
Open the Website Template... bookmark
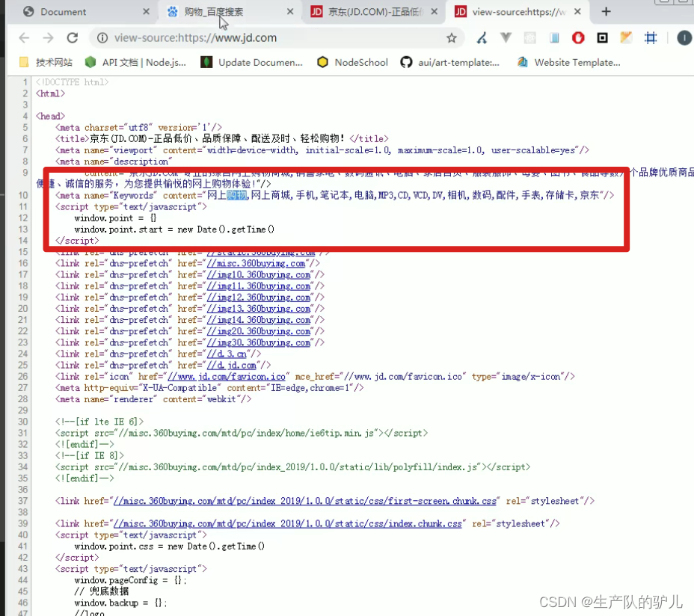tap(569, 62)
